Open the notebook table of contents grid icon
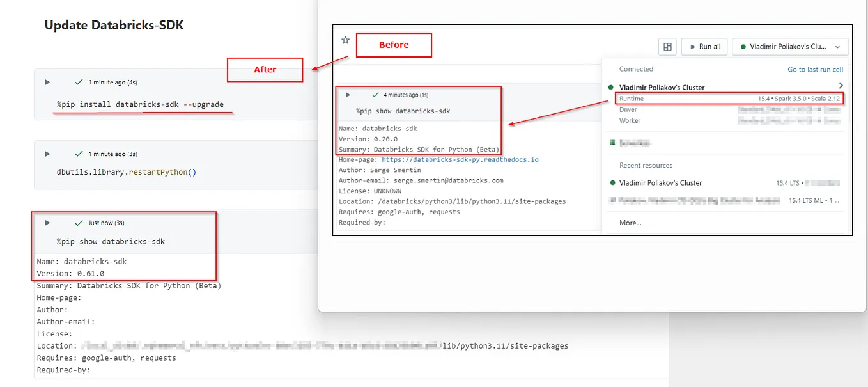 click(667, 46)
